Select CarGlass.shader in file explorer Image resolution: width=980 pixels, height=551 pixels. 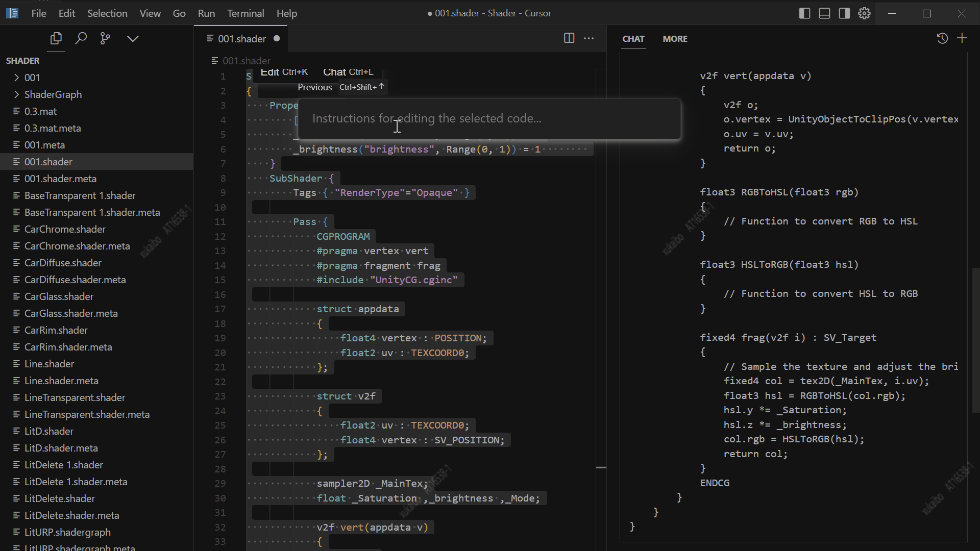(x=59, y=296)
